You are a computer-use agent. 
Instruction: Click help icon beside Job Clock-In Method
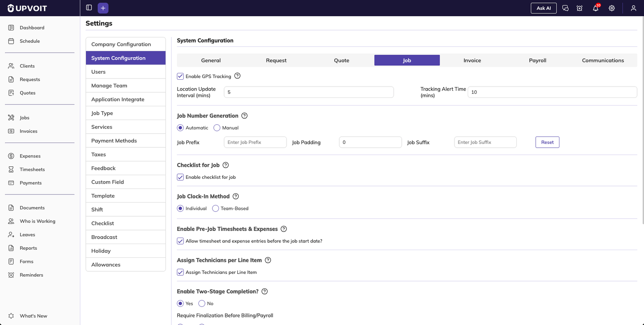point(236,196)
